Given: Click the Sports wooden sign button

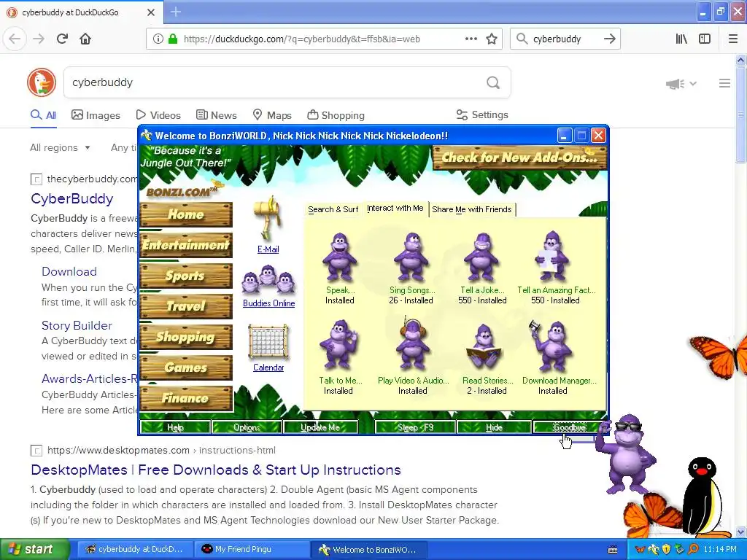Looking at the screenshot, I should (186, 276).
